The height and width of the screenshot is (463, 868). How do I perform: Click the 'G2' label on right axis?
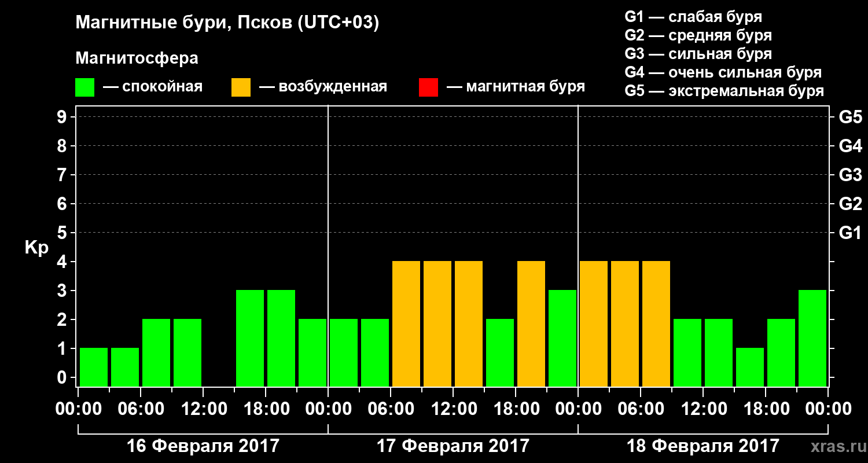(x=850, y=204)
